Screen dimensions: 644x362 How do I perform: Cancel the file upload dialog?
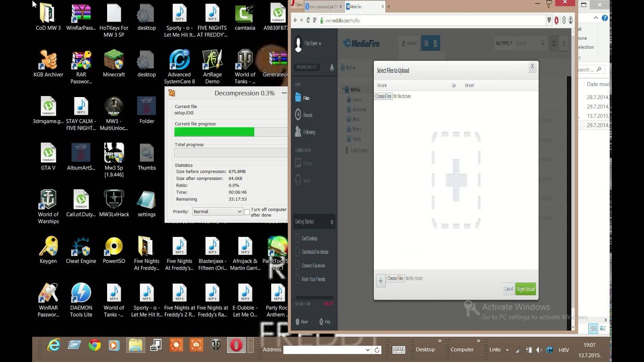point(508,289)
